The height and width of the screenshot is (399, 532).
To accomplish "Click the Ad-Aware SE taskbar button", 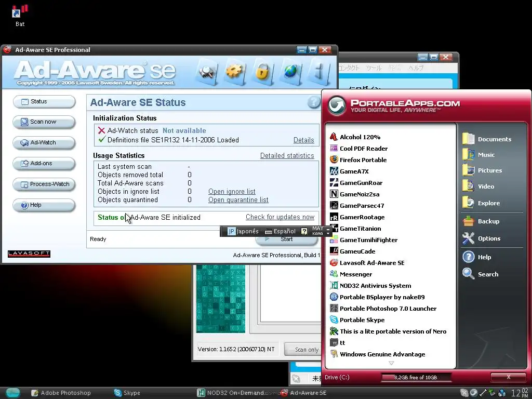I will coord(303,393).
